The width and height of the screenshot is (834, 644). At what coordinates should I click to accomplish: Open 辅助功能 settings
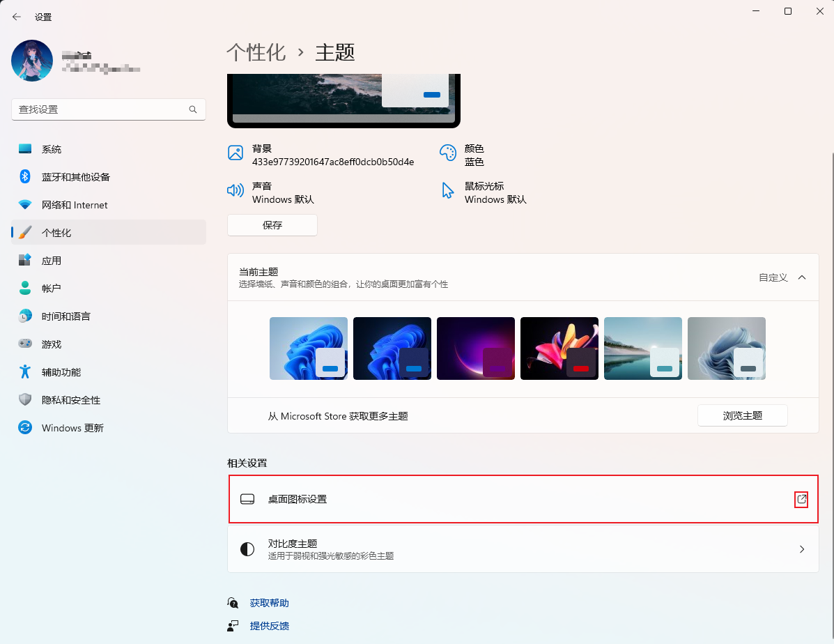point(109,372)
